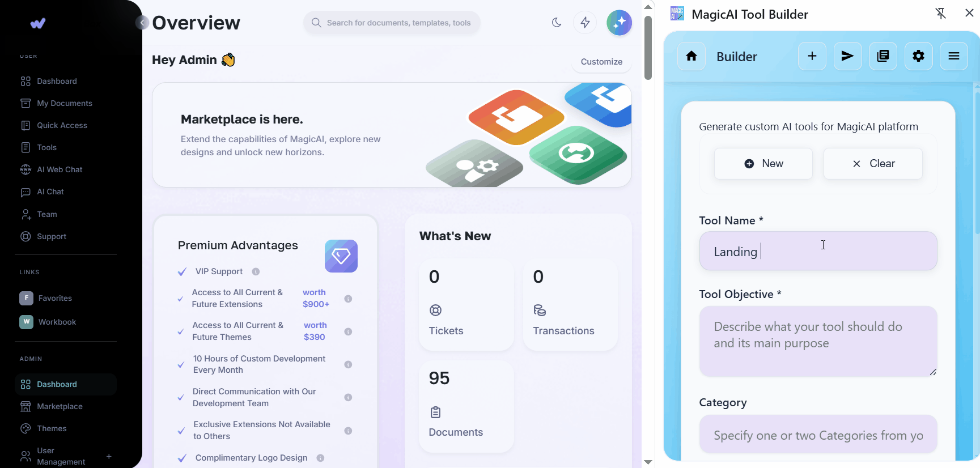The height and width of the screenshot is (468, 980).
Task: Open the sparkle avatar profile menu
Action: (619, 23)
